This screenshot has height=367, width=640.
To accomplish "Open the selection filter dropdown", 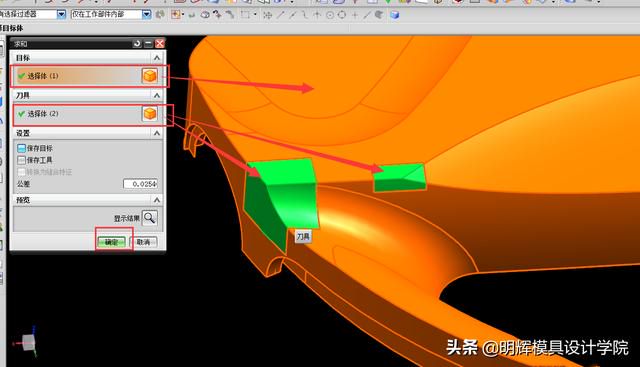I will pyautogui.click(x=61, y=15).
